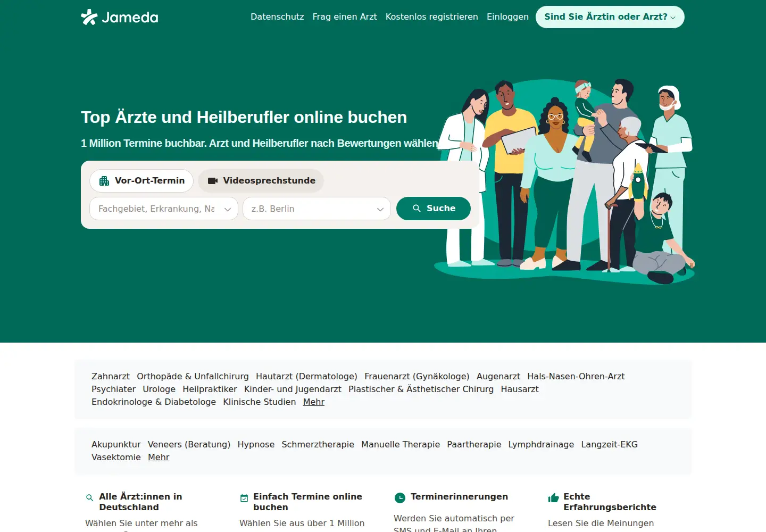This screenshot has height=532, width=766.
Task: Open Klinische Studien link
Action: point(260,402)
